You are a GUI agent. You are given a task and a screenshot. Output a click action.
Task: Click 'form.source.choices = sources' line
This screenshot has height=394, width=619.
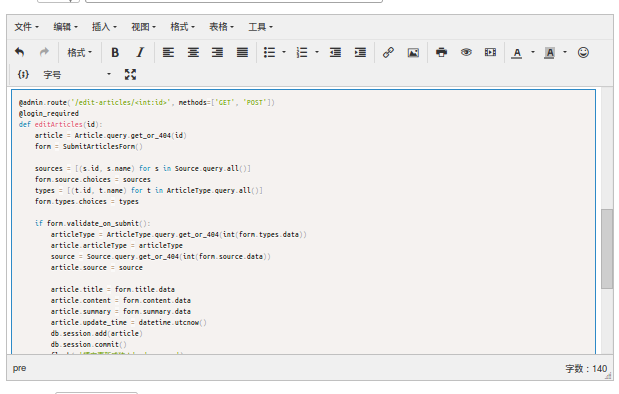(92, 179)
